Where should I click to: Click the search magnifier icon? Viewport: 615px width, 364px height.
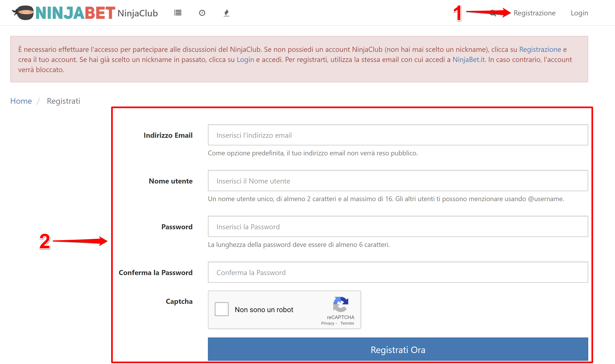[493, 13]
